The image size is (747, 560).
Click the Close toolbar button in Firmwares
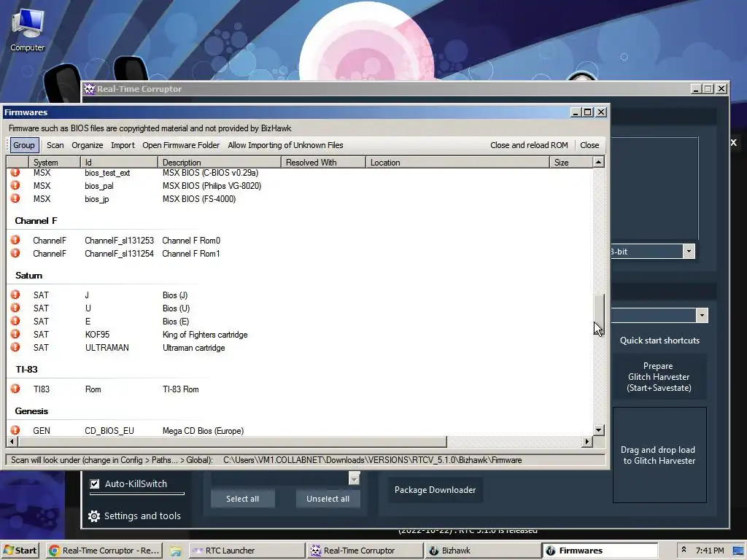[589, 145]
